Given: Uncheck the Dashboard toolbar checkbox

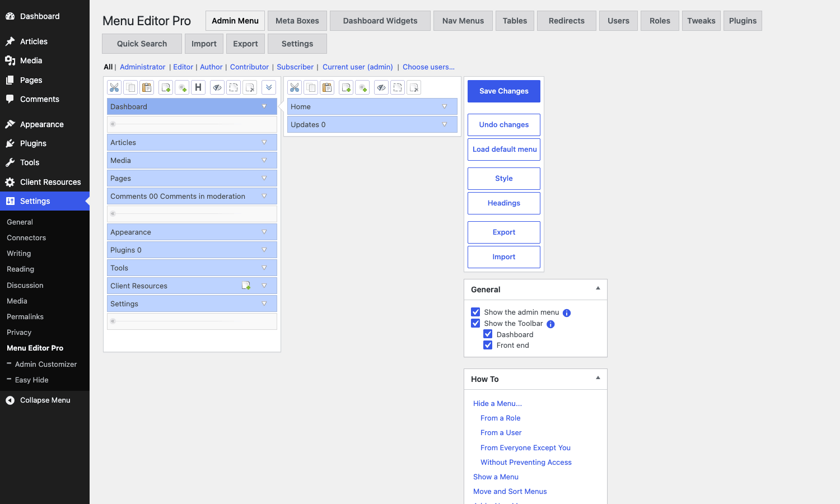Looking at the screenshot, I should coord(488,334).
